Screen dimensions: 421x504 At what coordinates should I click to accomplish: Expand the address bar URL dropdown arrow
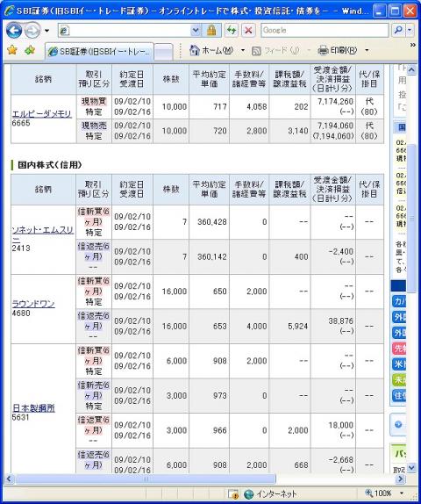[x=196, y=31]
